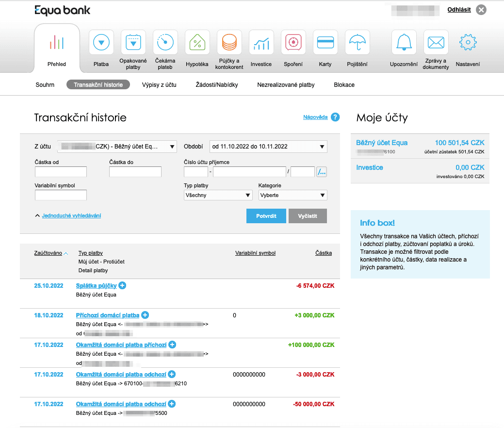Image resolution: width=504 pixels, height=428 pixels.
Task: Open Čekárna plateb clock icon
Action: tap(165, 42)
